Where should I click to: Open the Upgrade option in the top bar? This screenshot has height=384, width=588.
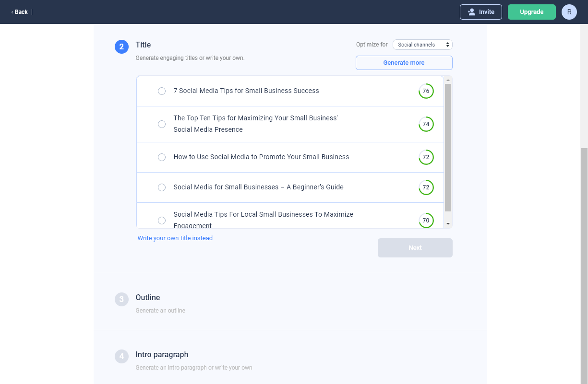point(531,12)
